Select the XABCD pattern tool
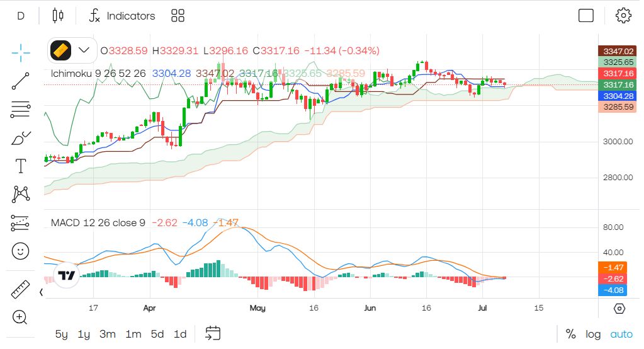Viewport: 644px width, 349px height. [x=21, y=194]
